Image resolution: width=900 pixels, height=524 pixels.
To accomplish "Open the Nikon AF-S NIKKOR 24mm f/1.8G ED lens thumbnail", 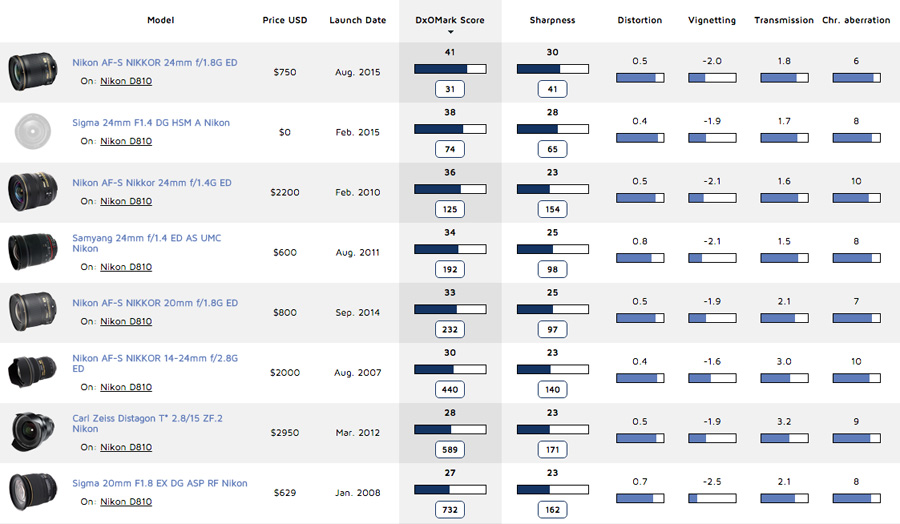I will coord(33,72).
